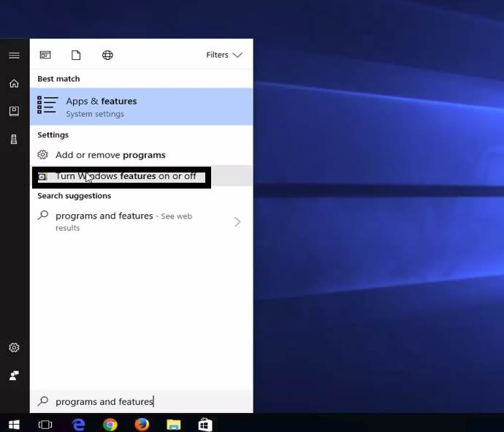Filter search results by Web globe icon
The image size is (504, 432).
point(107,56)
